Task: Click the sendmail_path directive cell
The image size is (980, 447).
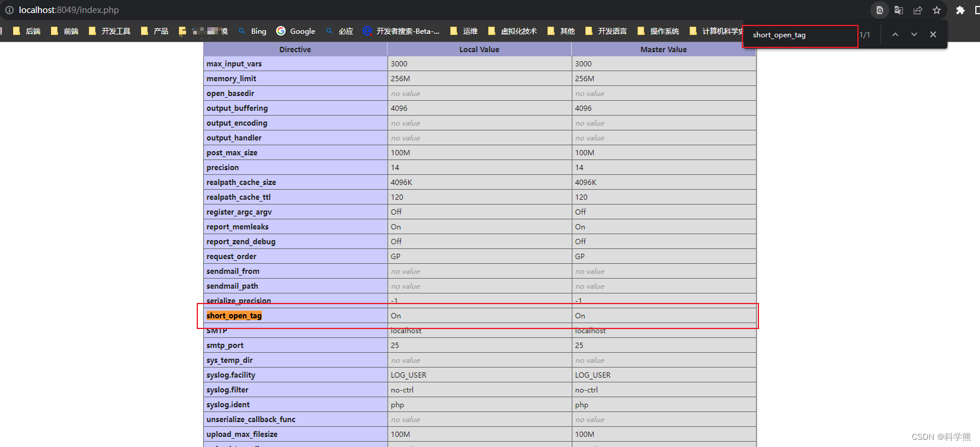Action: [295, 286]
